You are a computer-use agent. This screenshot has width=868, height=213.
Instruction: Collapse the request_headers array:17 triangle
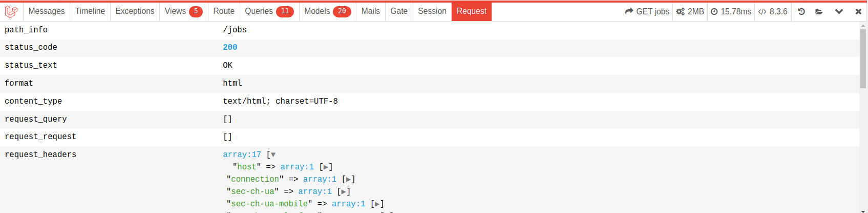click(273, 154)
